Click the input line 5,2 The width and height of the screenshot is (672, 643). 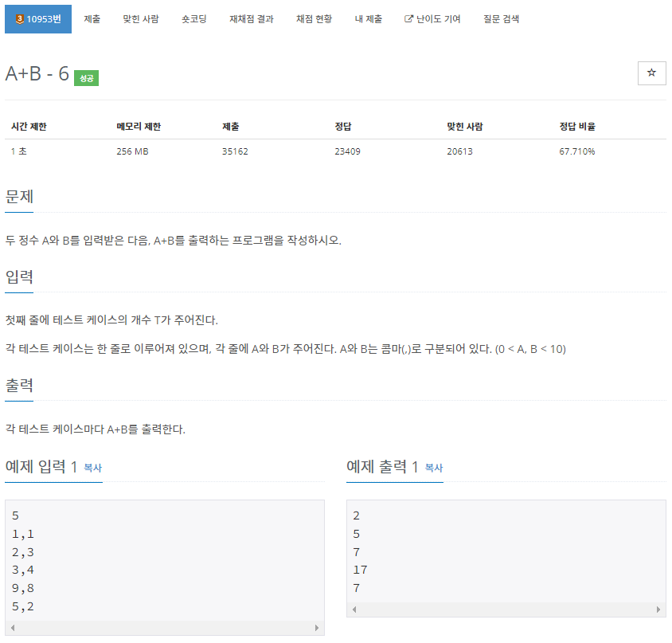[23, 606]
